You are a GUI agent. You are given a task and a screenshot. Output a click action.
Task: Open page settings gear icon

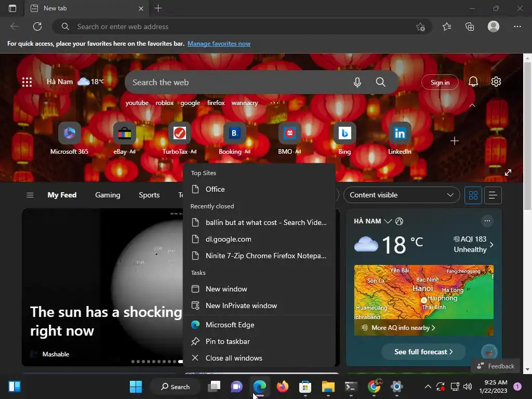(496, 82)
